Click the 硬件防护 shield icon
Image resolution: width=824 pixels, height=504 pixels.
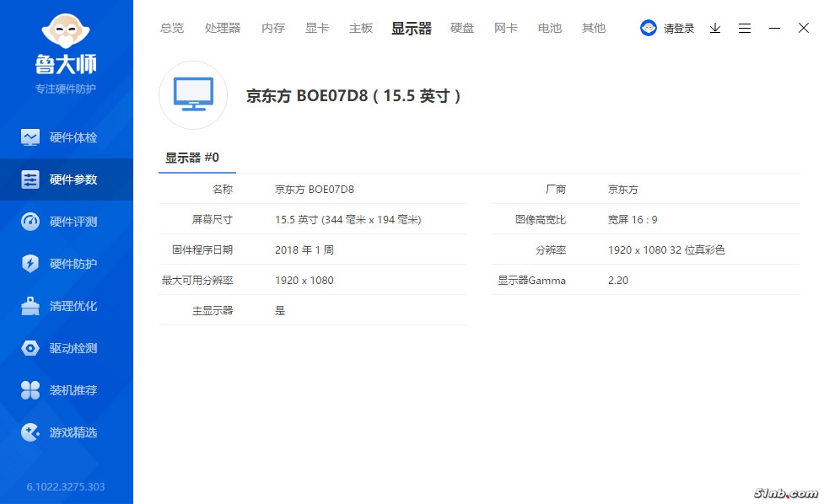(x=30, y=264)
